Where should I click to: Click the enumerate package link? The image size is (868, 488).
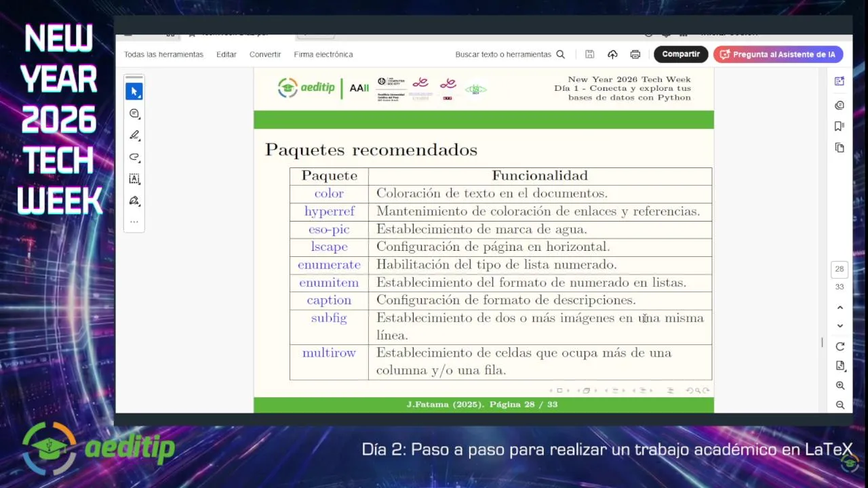click(x=329, y=264)
